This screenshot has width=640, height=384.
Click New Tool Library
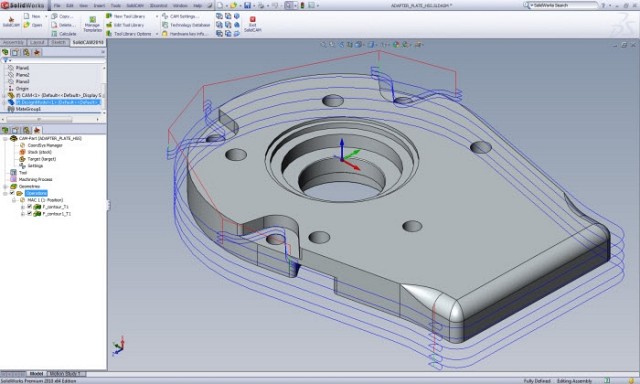coord(126,16)
